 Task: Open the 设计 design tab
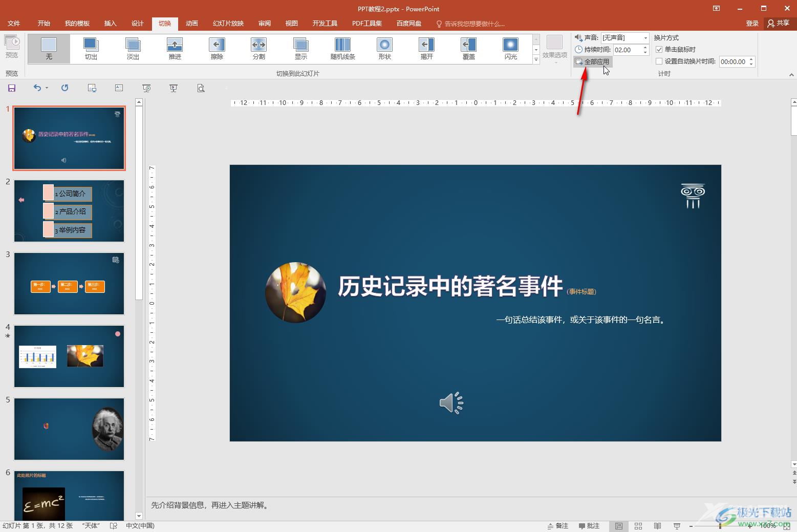click(138, 24)
